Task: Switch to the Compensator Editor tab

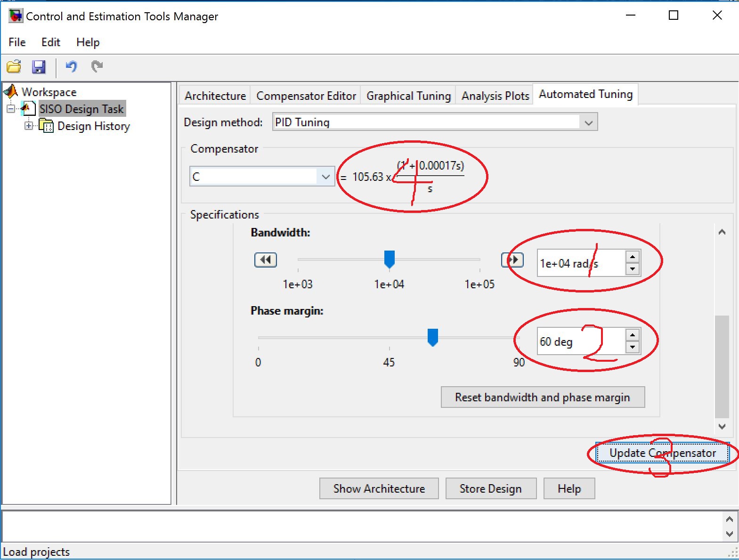Action: pos(306,96)
